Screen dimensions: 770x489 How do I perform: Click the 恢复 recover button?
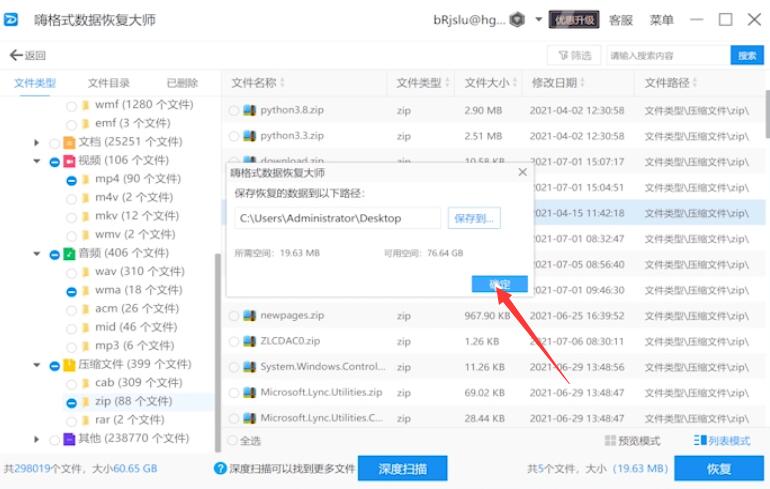pos(719,468)
